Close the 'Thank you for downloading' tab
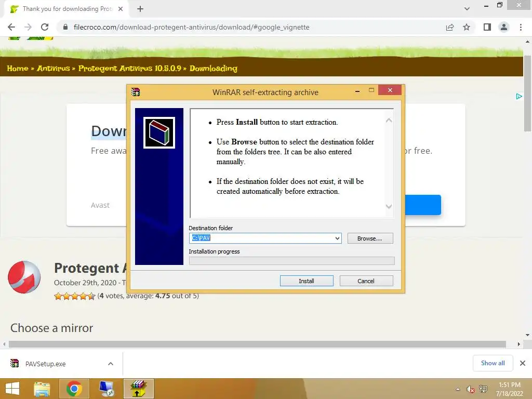Image resolution: width=532 pixels, height=399 pixels. (x=121, y=9)
